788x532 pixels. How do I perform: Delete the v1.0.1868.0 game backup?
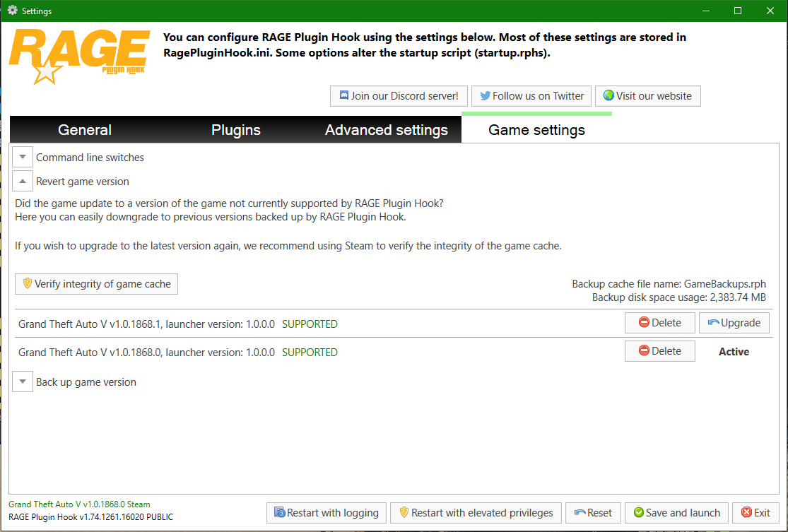tap(660, 351)
